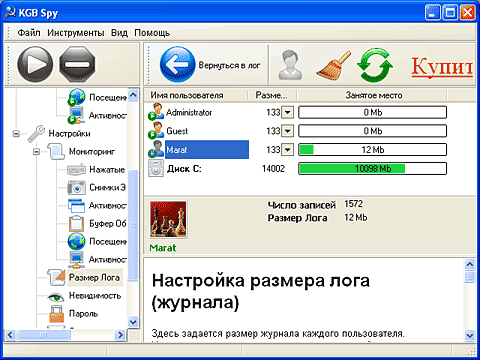The height and width of the screenshot is (360, 480).
Task: Click Marat's chess avatar thumbnail
Action: pyautogui.click(x=168, y=219)
